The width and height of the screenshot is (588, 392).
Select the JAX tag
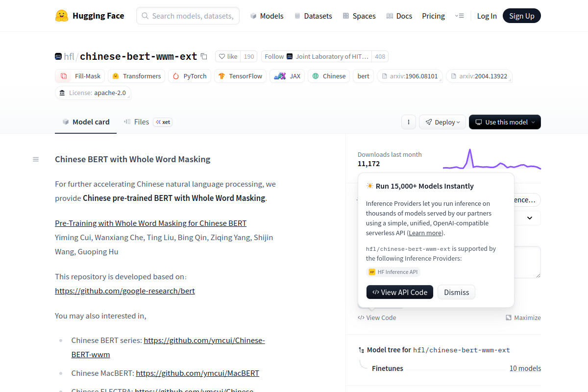pos(287,76)
